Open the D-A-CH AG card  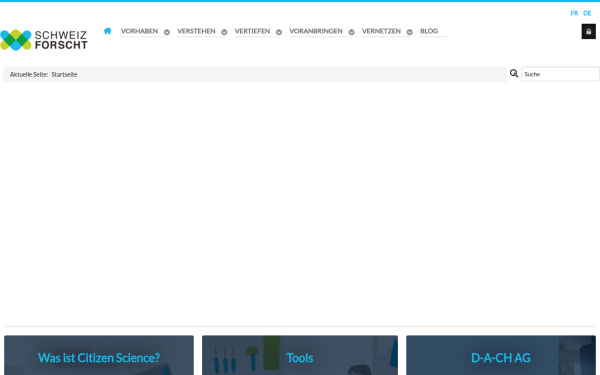[501, 355]
